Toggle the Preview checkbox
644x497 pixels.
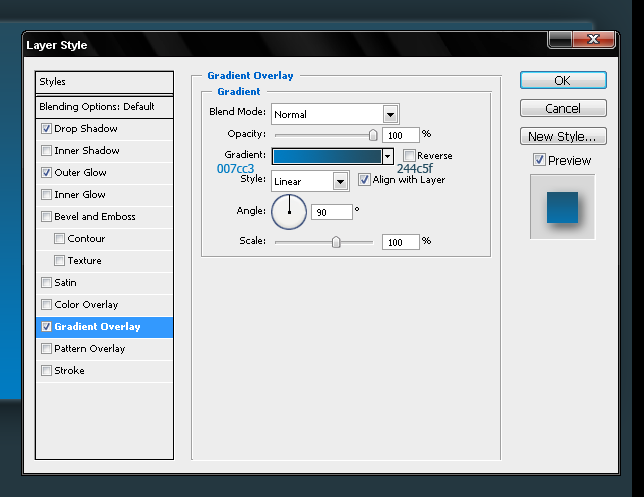pyautogui.click(x=539, y=160)
